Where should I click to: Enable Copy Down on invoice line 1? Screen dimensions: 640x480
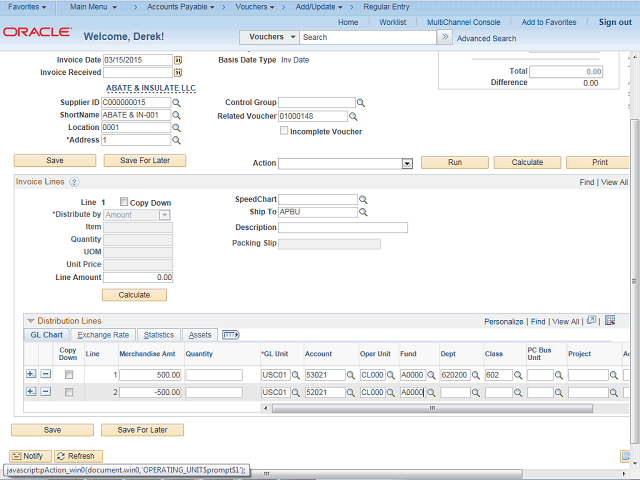(124, 202)
